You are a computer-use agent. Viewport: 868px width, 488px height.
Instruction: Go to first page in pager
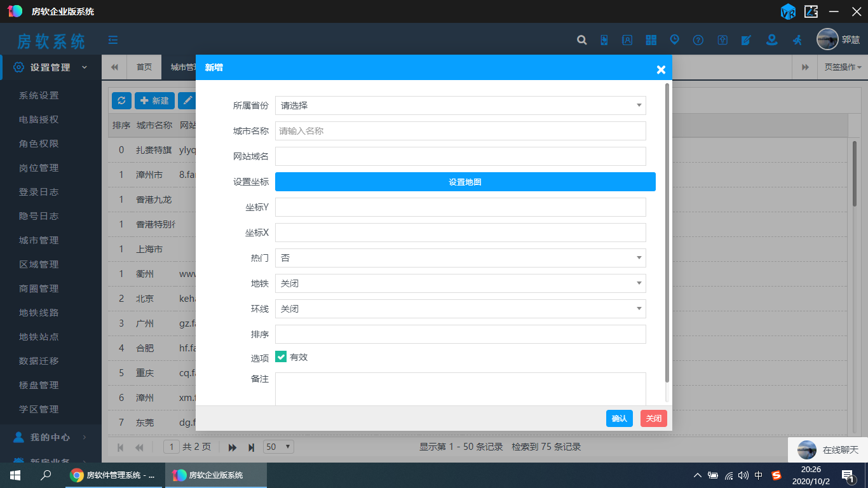click(x=121, y=447)
